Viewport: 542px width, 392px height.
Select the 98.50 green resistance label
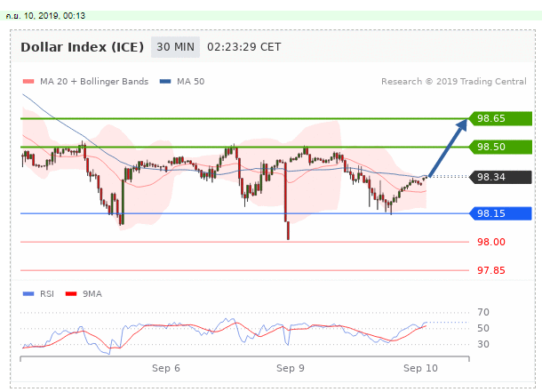click(500, 147)
